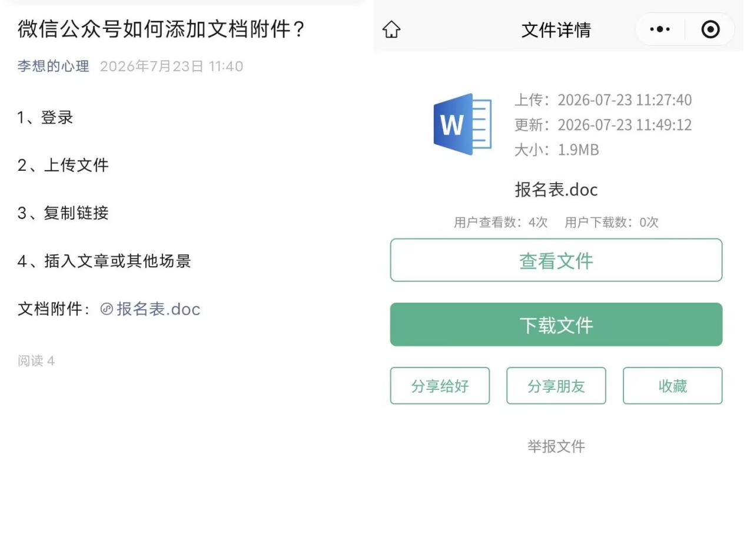
Task: Tap the 分享给好 button
Action: pyautogui.click(x=440, y=386)
